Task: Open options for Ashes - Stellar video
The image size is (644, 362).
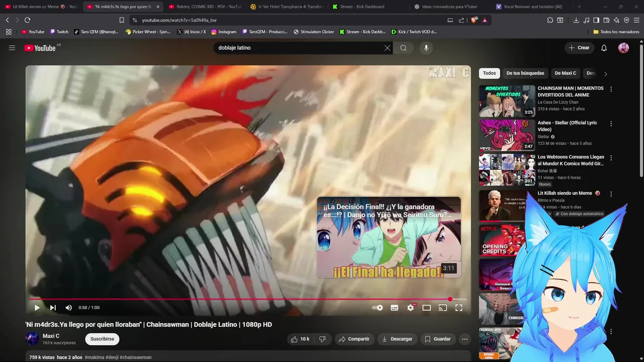Action: (x=611, y=124)
